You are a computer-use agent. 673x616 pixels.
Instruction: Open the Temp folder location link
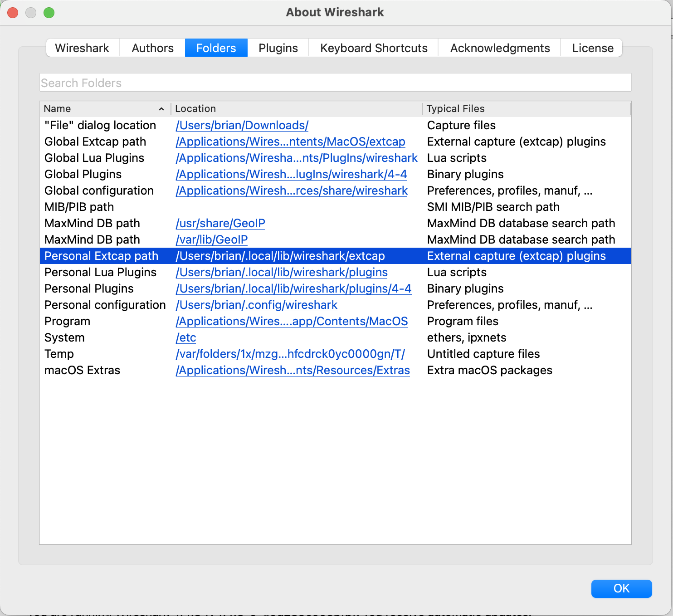[290, 354]
